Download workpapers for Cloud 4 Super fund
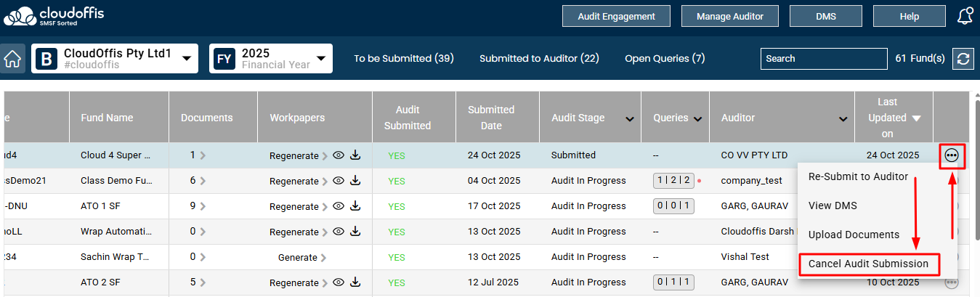The height and width of the screenshot is (297, 980). pos(355,155)
